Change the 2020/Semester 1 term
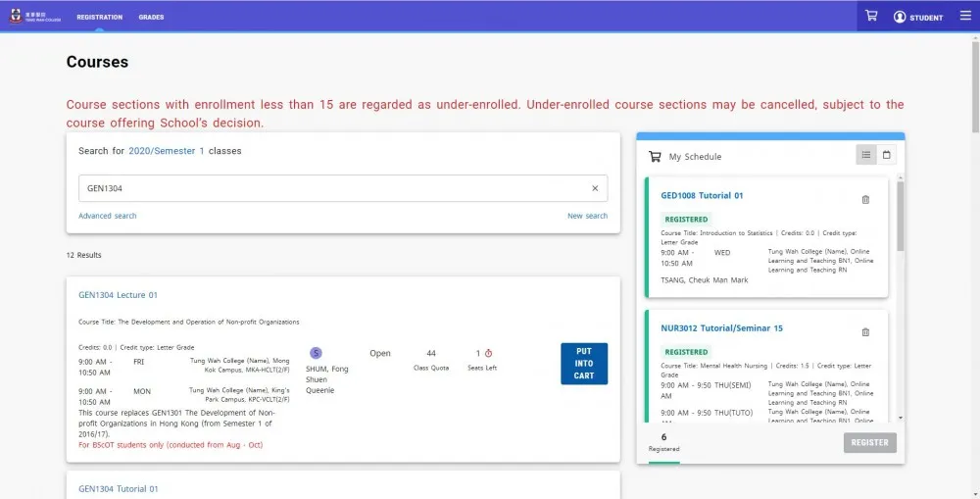The image size is (980, 499). pyautogui.click(x=167, y=151)
